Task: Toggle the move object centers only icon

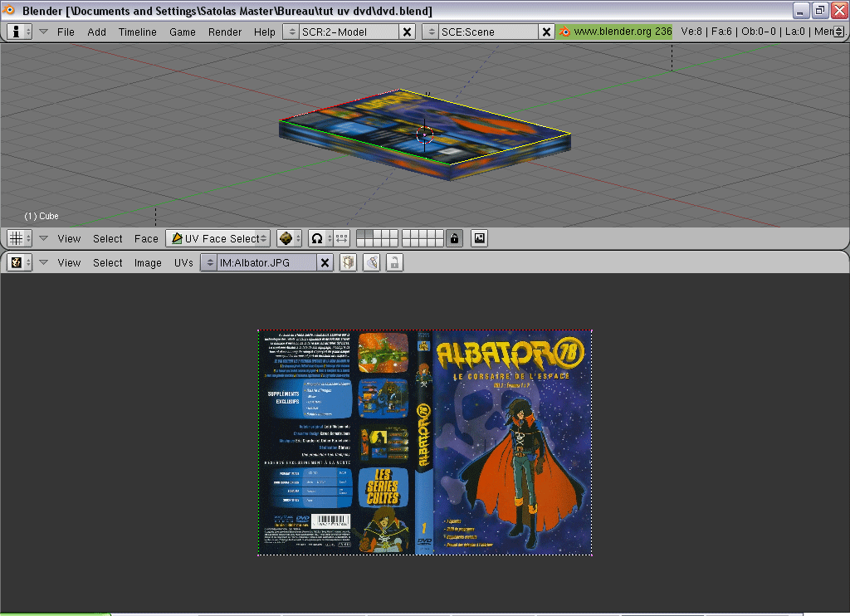Action: click(x=341, y=238)
